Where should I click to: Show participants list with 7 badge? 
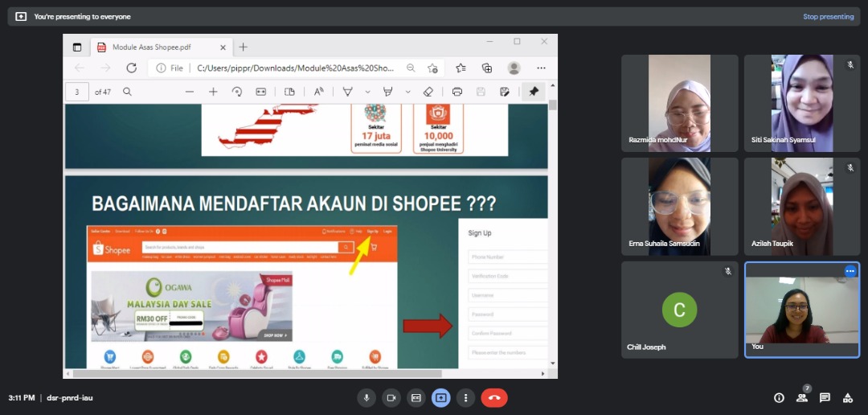(802, 397)
